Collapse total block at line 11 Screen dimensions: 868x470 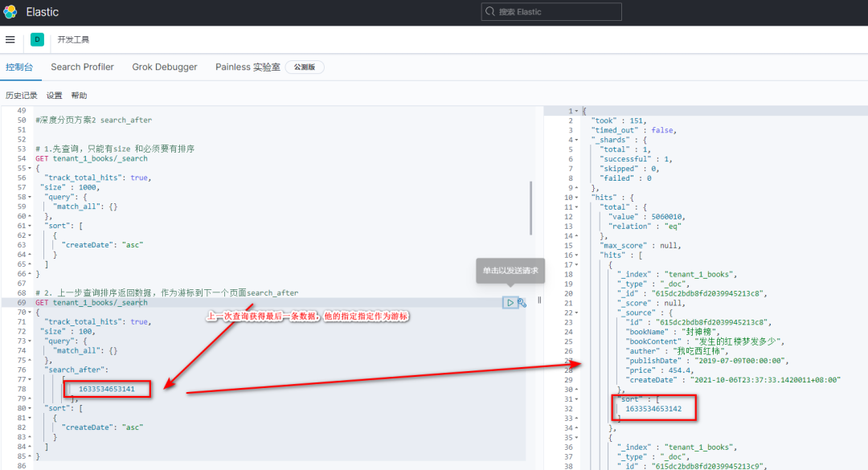[x=576, y=207]
